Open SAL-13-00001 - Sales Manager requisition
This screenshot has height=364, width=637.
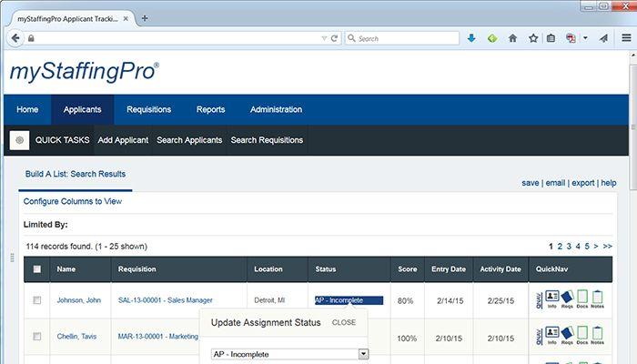tap(166, 300)
